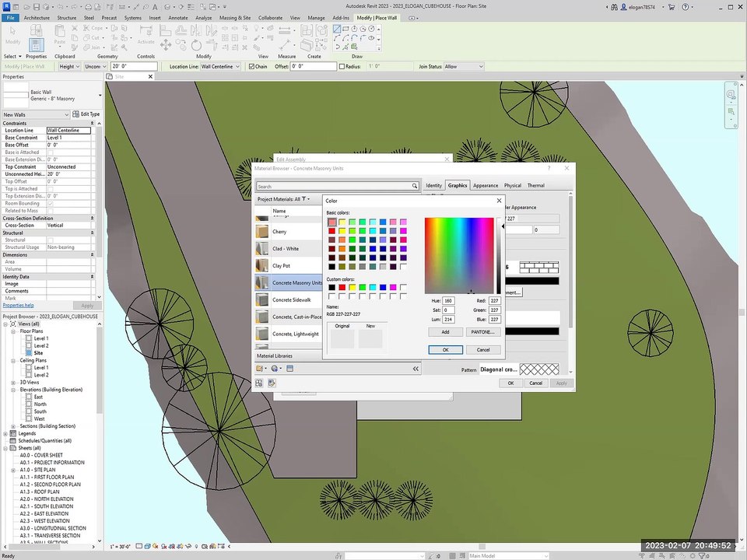Expand Sections (Building Section) tree node
Screen dimensions: 747x560
[x=13, y=426]
